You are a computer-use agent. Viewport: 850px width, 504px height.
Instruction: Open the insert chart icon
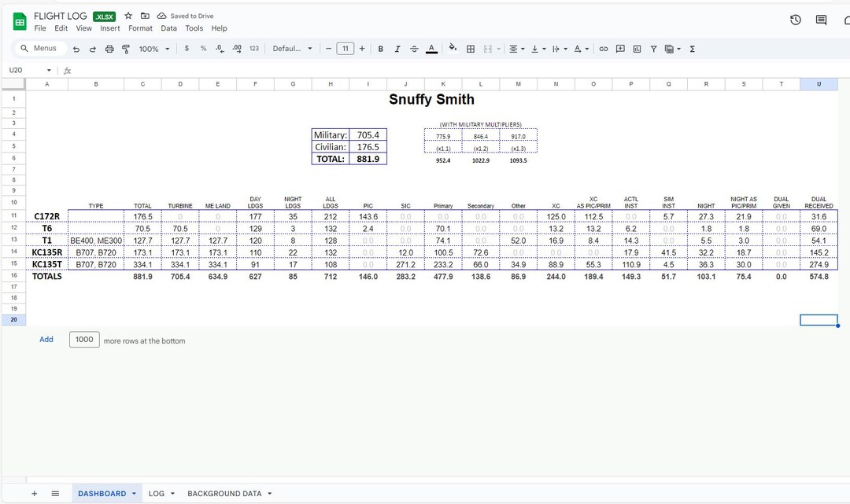[x=637, y=49]
